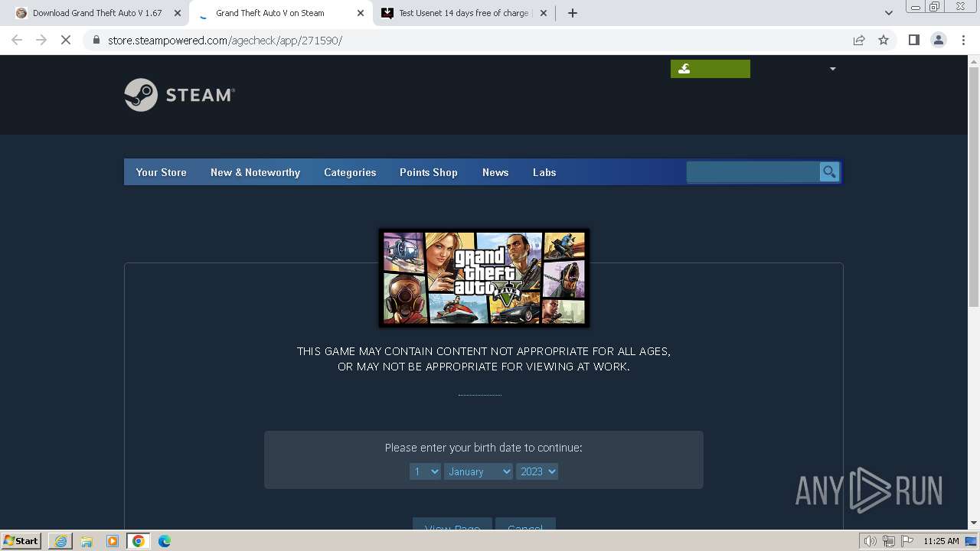This screenshot has height=551, width=980.
Task: Focus the store search field
Action: pyautogui.click(x=753, y=172)
